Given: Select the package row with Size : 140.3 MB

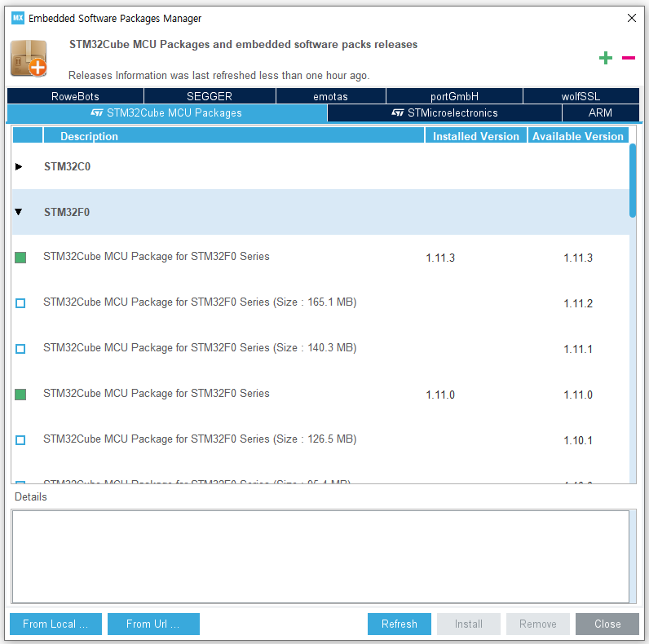Looking at the screenshot, I should pyautogui.click(x=320, y=348).
